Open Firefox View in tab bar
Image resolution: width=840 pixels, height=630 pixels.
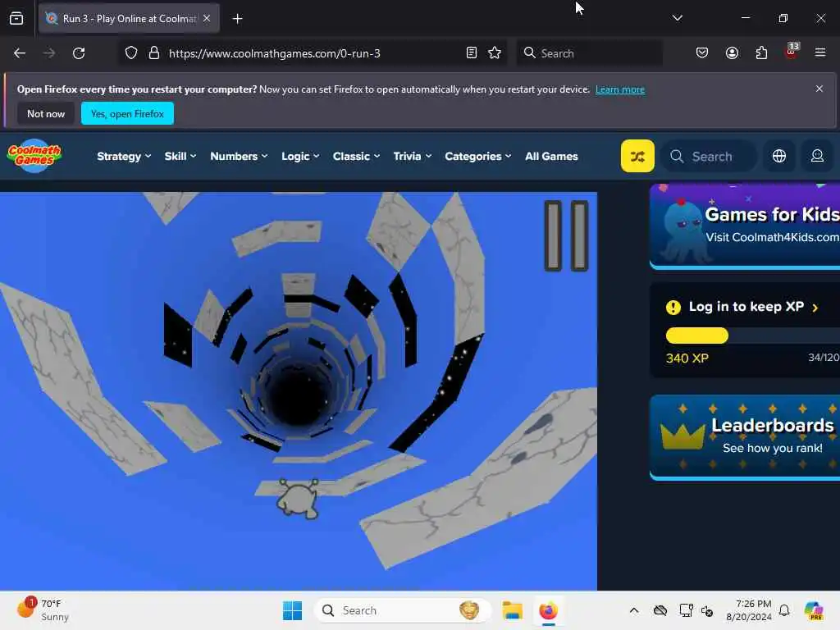tap(16, 19)
